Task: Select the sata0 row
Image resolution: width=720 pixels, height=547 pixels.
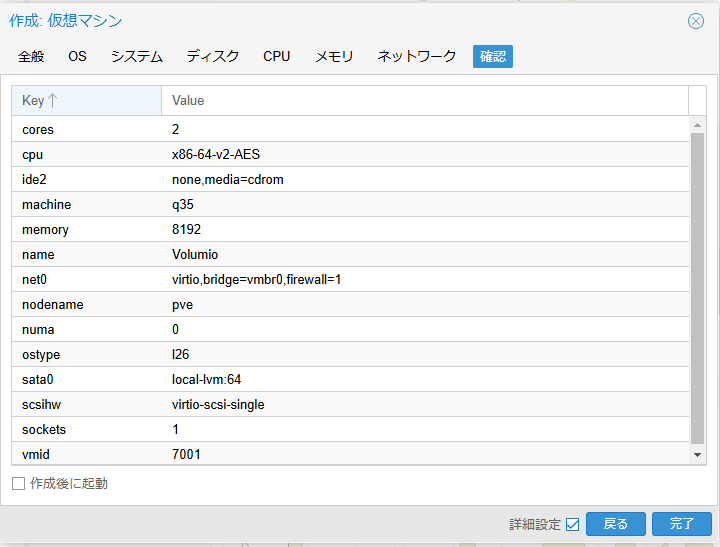Action: (350, 379)
